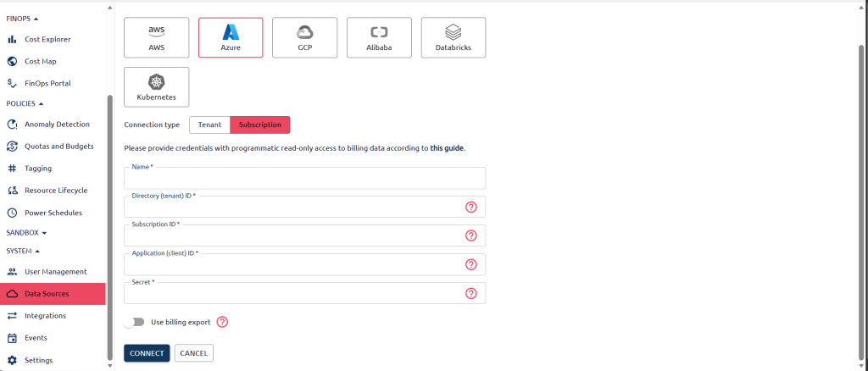Open help for Use billing export
Screen dimensions: 868x371
click(222, 322)
